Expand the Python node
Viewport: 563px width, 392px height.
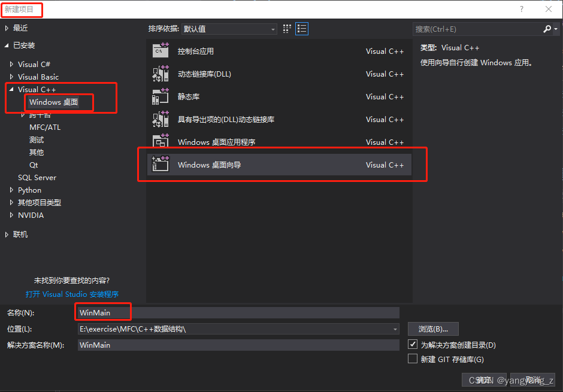[11, 190]
